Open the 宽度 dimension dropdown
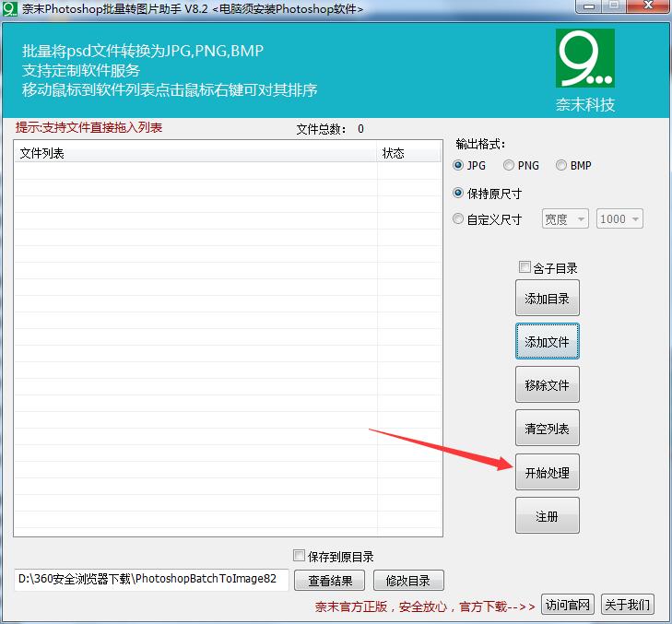Viewport: 672px width, 624px height. click(565, 219)
